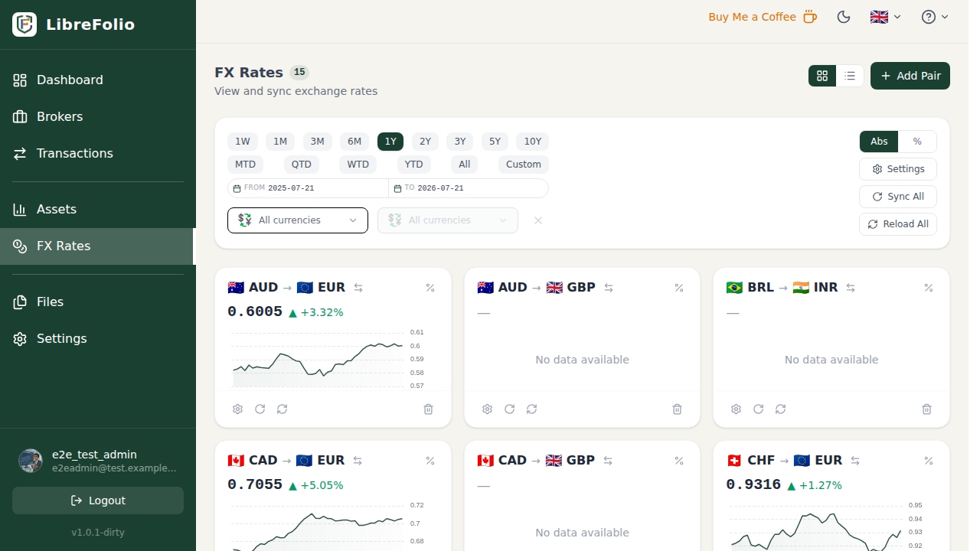
Task: Choose QTD period preset
Action: 302,165
